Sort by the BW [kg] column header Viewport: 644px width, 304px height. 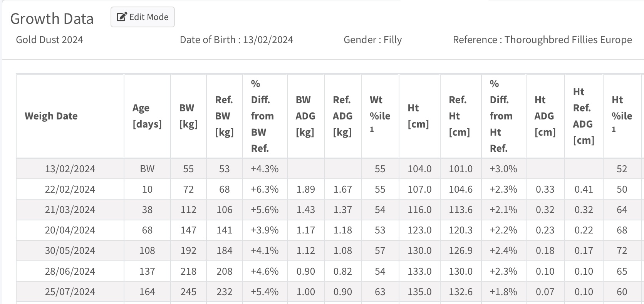click(188, 116)
